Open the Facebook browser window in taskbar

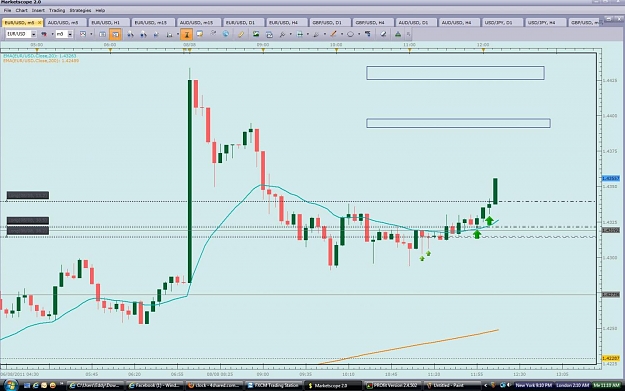click(154, 385)
